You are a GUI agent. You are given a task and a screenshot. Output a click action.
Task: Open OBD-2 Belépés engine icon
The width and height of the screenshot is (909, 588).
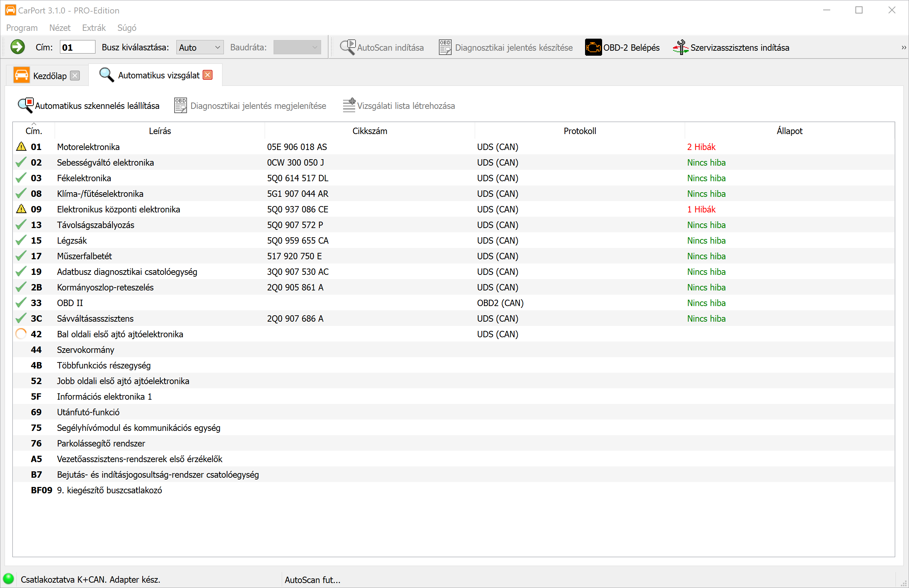[593, 48]
